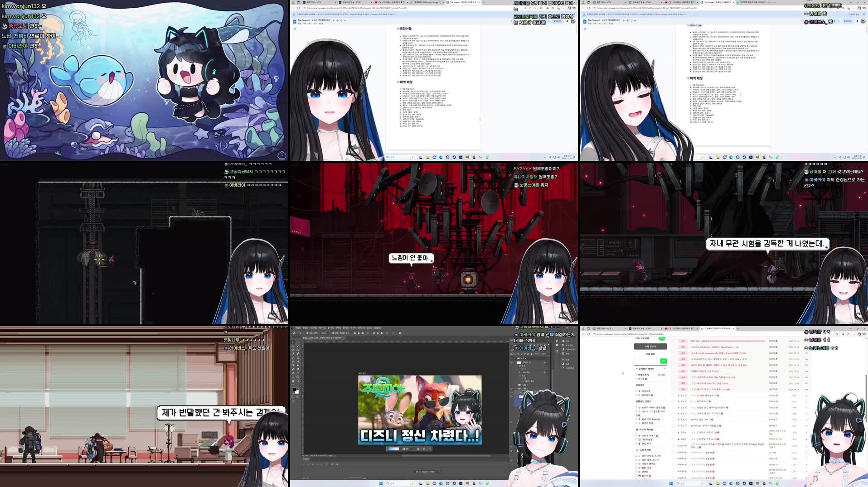868x487 pixels.
Task: Click the Google Docs document icon
Action: (x=294, y=22)
